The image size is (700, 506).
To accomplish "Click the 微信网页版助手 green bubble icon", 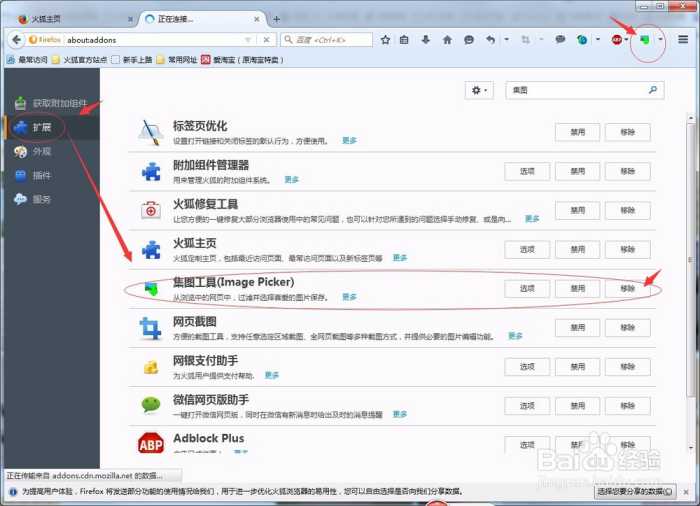I will pos(150,405).
